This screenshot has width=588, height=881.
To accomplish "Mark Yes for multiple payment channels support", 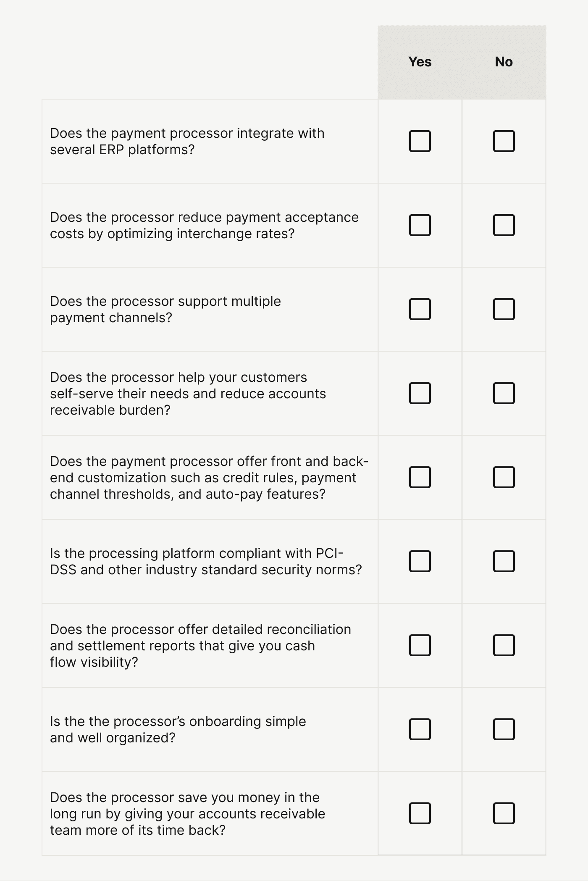I will pyautogui.click(x=420, y=309).
